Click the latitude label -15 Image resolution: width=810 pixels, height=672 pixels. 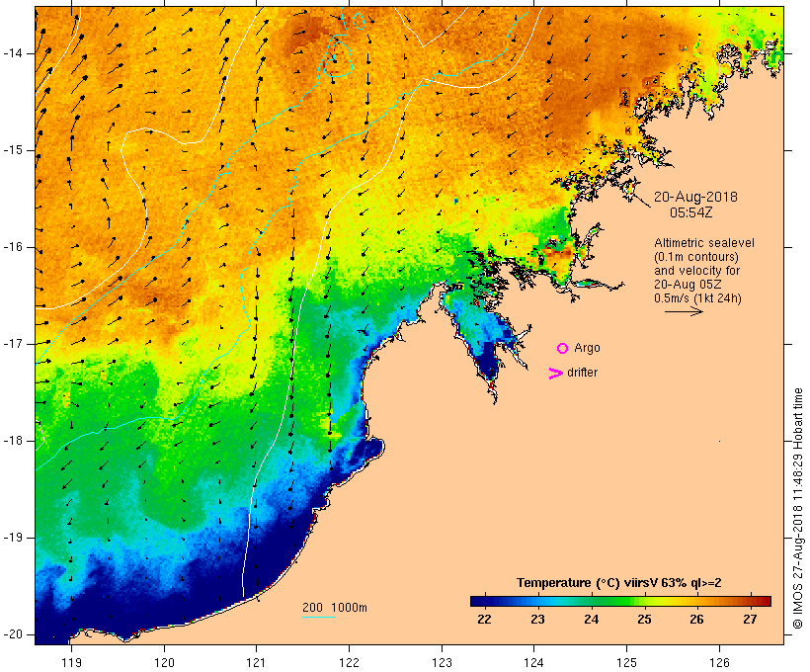click(x=12, y=150)
